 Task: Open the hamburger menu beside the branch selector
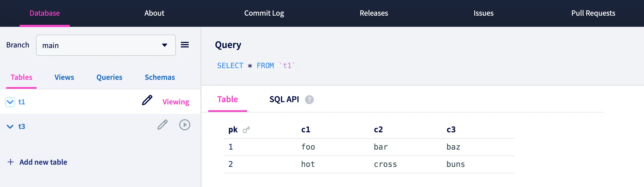[184, 45]
